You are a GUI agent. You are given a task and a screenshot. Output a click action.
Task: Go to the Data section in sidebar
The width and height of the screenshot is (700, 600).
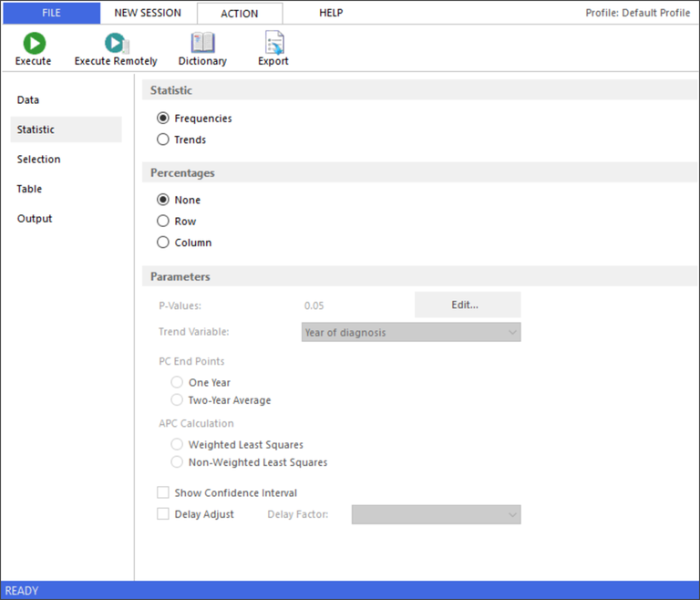(28, 100)
